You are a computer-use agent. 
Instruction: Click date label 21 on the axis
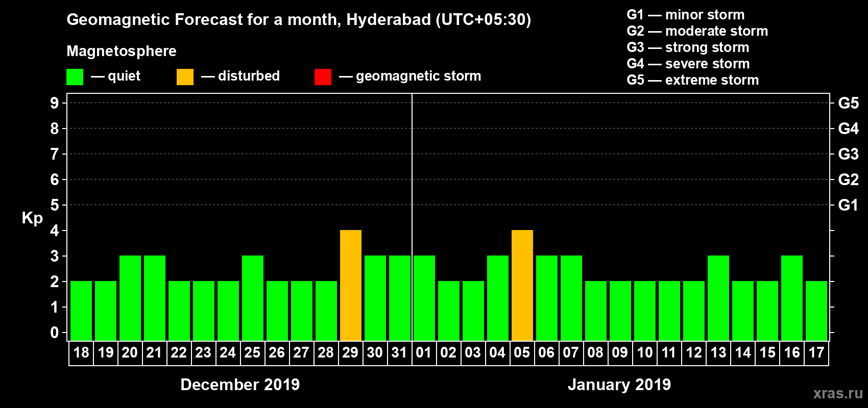(x=154, y=352)
